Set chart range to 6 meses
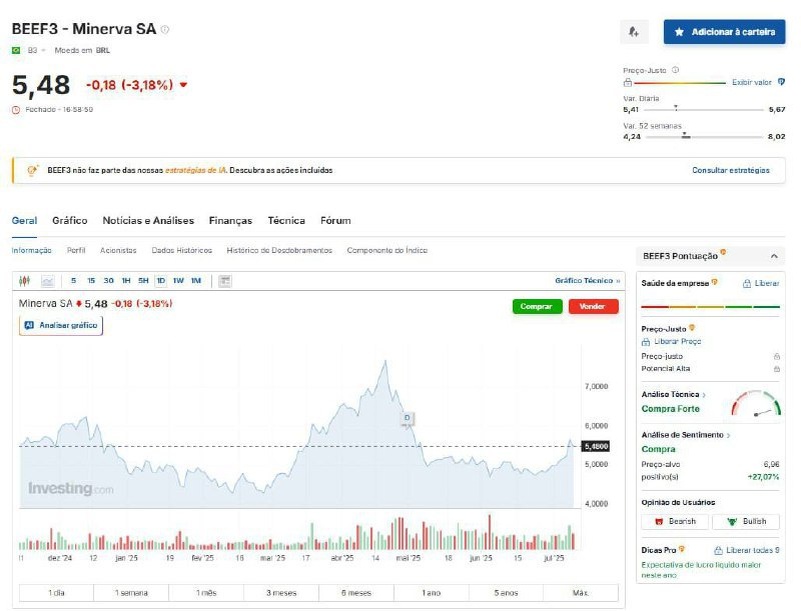This screenshot has height=611, width=801. point(357,593)
